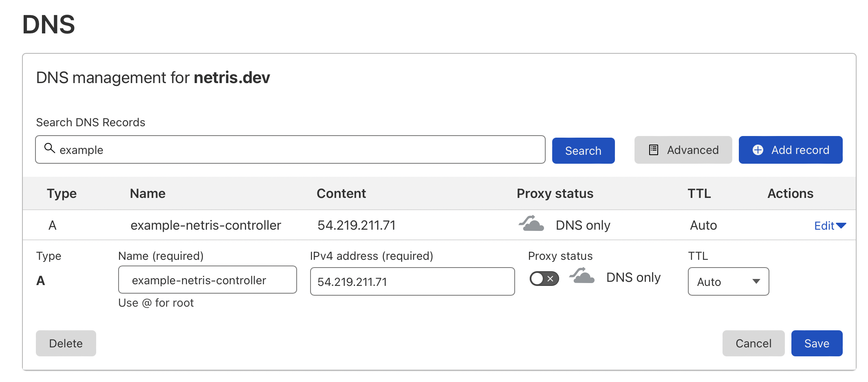868x382 pixels.
Task: Click the x icon inside the proxy switch
Action: [551, 279]
